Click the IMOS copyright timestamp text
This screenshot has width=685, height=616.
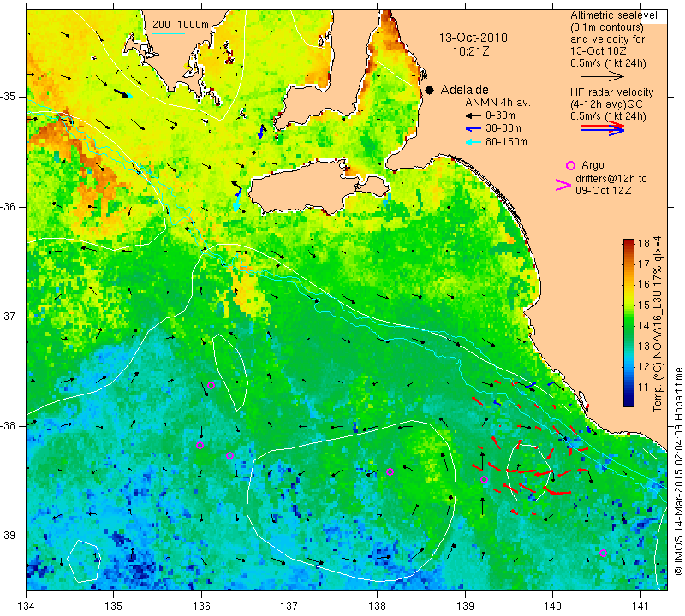(678, 471)
